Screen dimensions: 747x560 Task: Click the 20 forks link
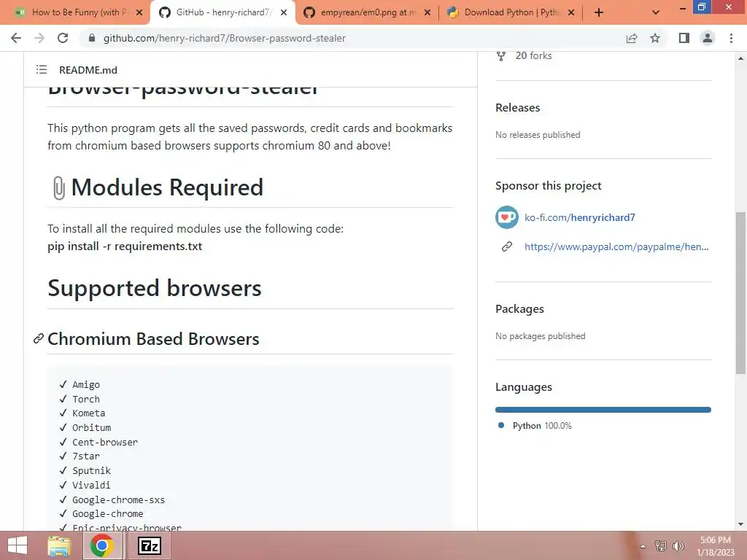pos(533,55)
